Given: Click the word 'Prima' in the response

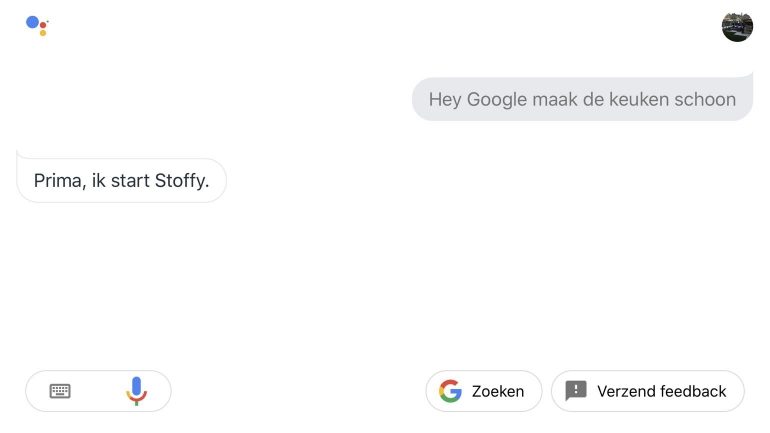Looking at the screenshot, I should tap(55, 181).
